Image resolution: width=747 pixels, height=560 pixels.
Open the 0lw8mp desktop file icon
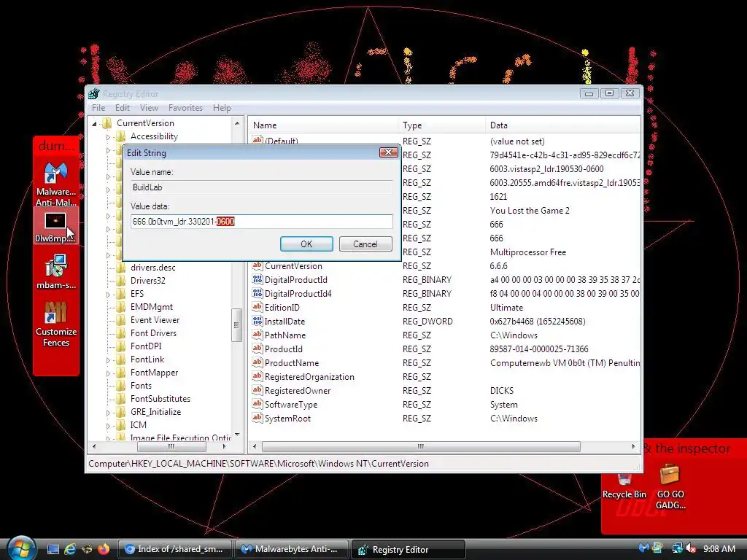55,227
